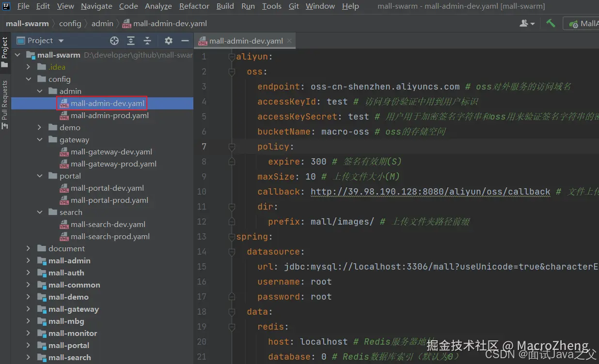Select mall-admin-prod.yaml in the tree
The width and height of the screenshot is (599, 364).
click(110, 115)
